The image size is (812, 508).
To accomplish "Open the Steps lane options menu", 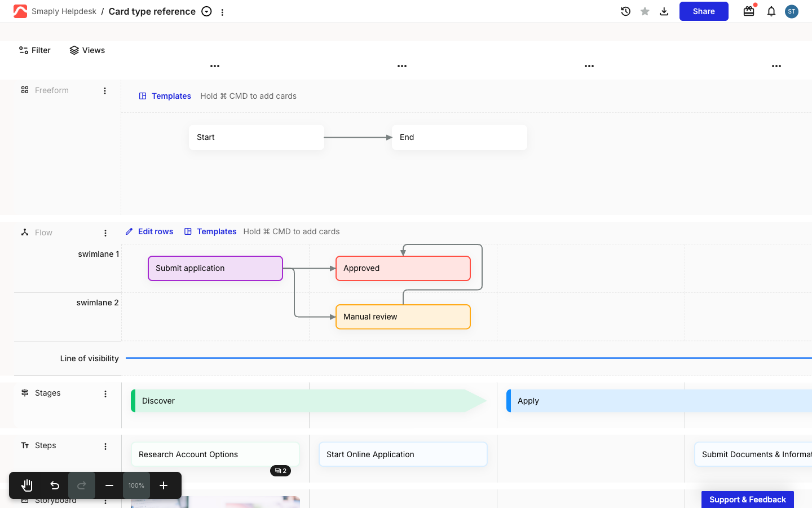I will [x=105, y=446].
